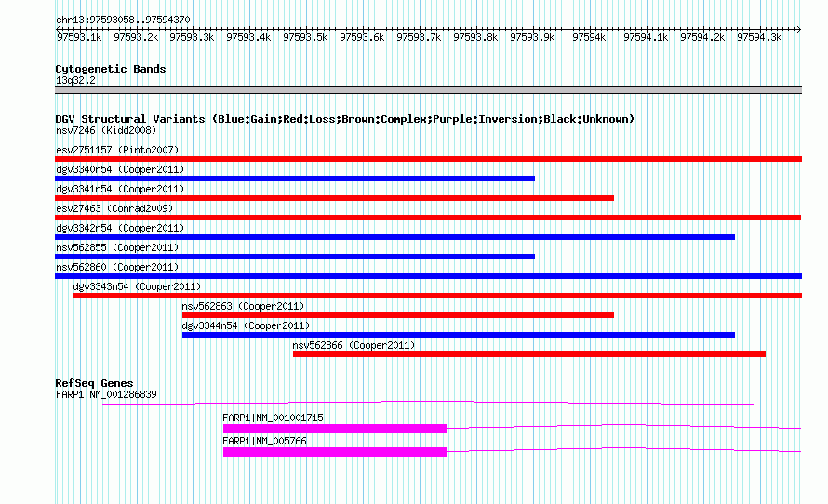Click the red esv2751157 (Pinto2007) variant bar
Image resolution: width=828 pixels, height=504 pixels.
coord(428,159)
